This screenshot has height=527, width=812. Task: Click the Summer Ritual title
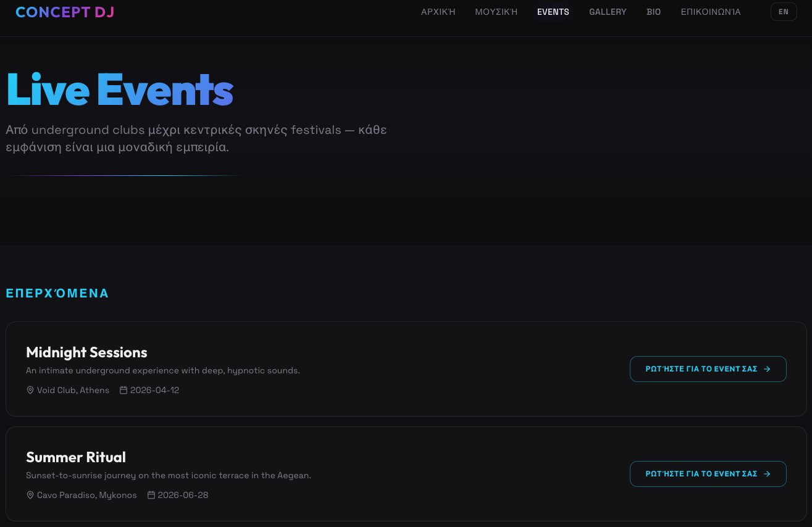point(76,457)
